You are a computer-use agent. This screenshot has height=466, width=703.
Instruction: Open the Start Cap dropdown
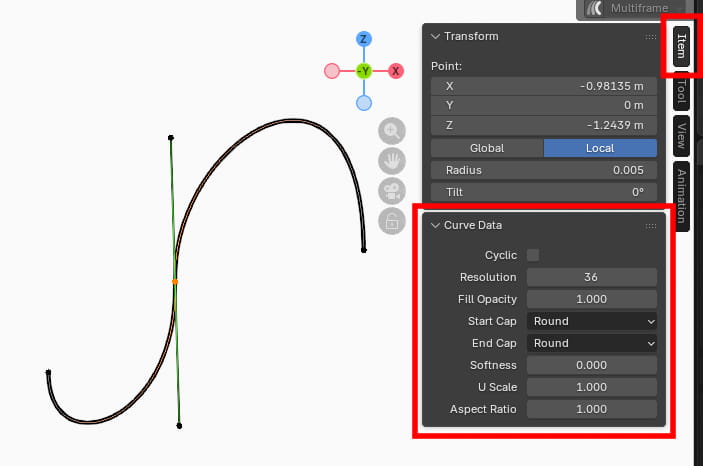click(592, 321)
